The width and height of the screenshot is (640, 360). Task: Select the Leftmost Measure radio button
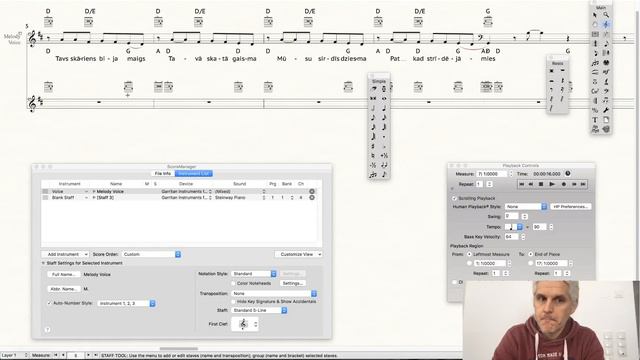469,254
